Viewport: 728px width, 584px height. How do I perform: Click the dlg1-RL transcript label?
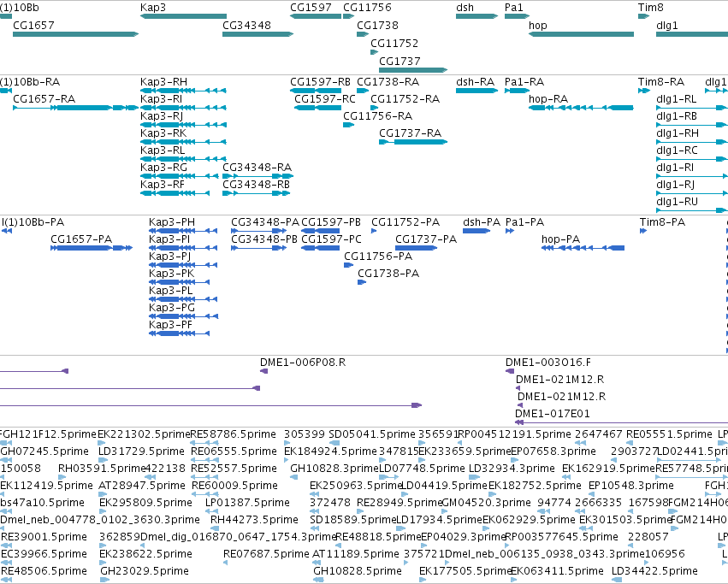[677, 99]
